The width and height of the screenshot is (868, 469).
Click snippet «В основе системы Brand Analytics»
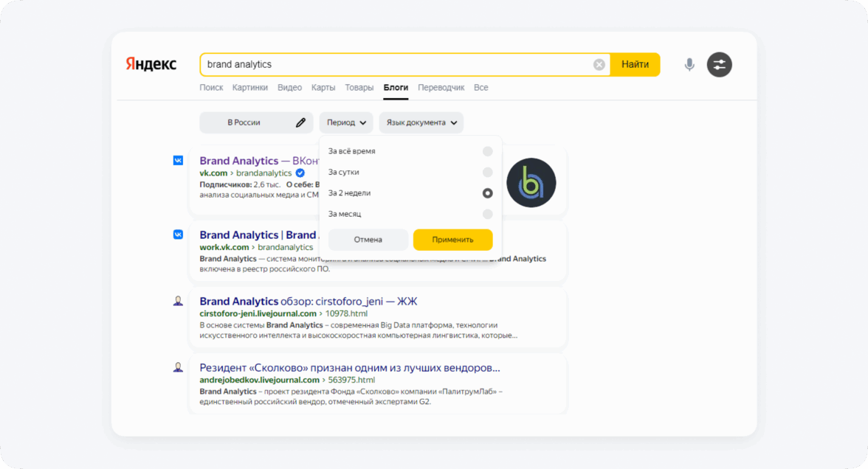pos(261,325)
